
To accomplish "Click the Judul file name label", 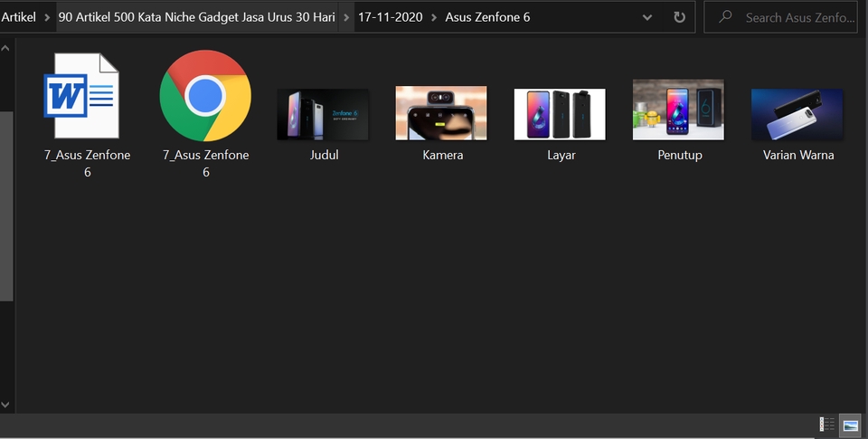I will 325,155.
